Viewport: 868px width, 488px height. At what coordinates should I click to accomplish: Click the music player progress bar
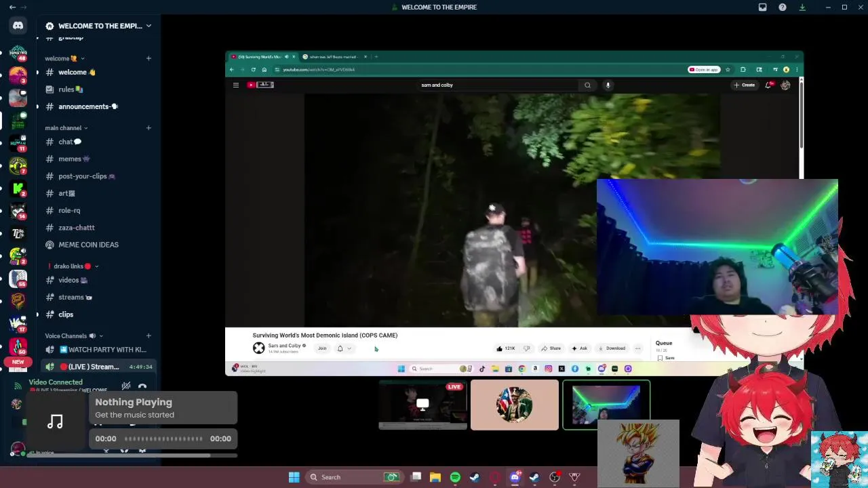point(163,439)
